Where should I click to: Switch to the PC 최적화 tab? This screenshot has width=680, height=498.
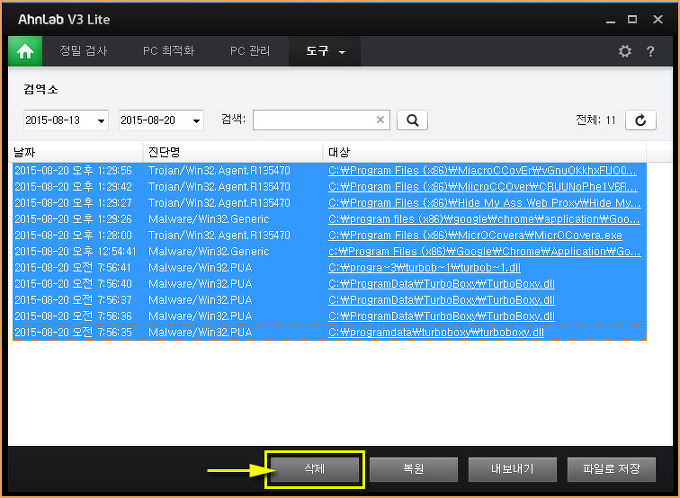[169, 51]
